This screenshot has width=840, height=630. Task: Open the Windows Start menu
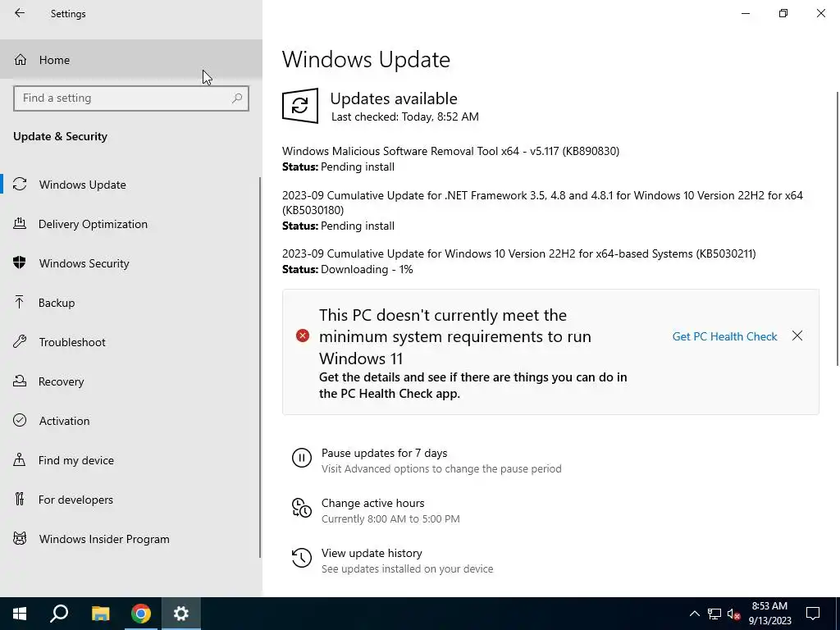click(x=20, y=614)
